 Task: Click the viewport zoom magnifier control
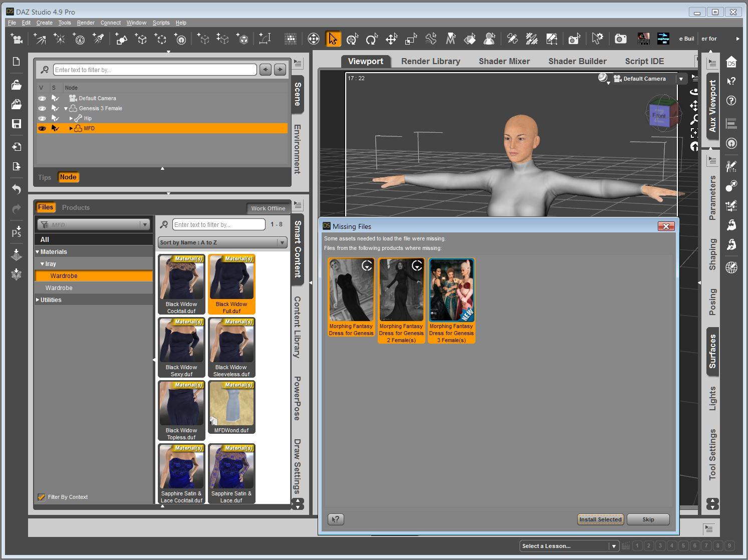(694, 119)
